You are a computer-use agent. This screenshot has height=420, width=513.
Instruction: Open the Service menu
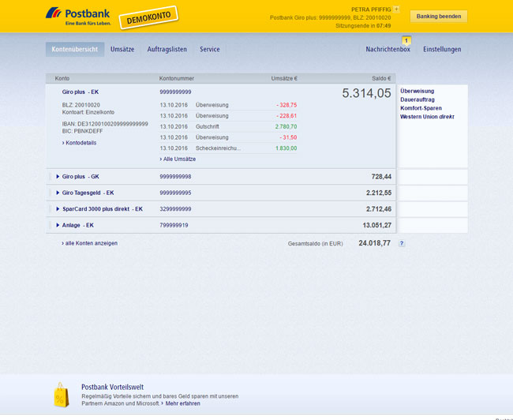210,49
